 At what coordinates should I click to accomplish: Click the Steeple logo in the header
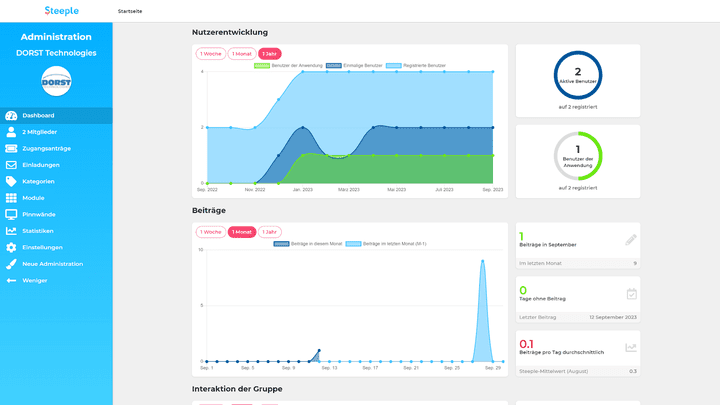[61, 10]
